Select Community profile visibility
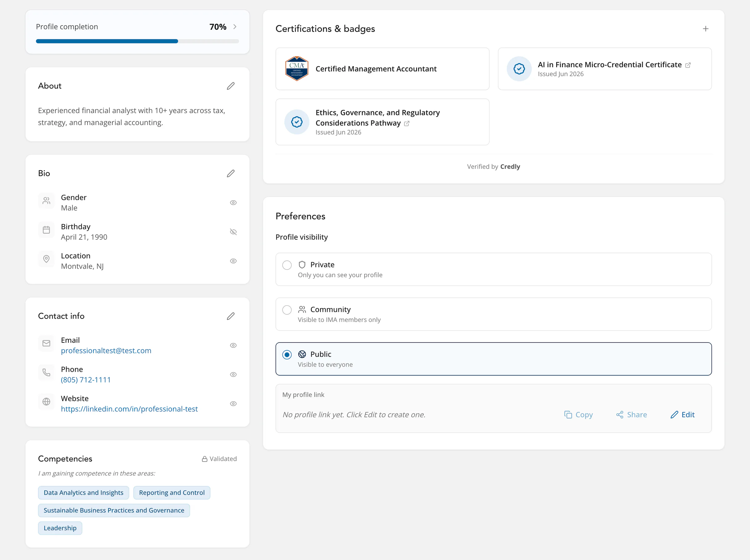 pyautogui.click(x=493, y=314)
